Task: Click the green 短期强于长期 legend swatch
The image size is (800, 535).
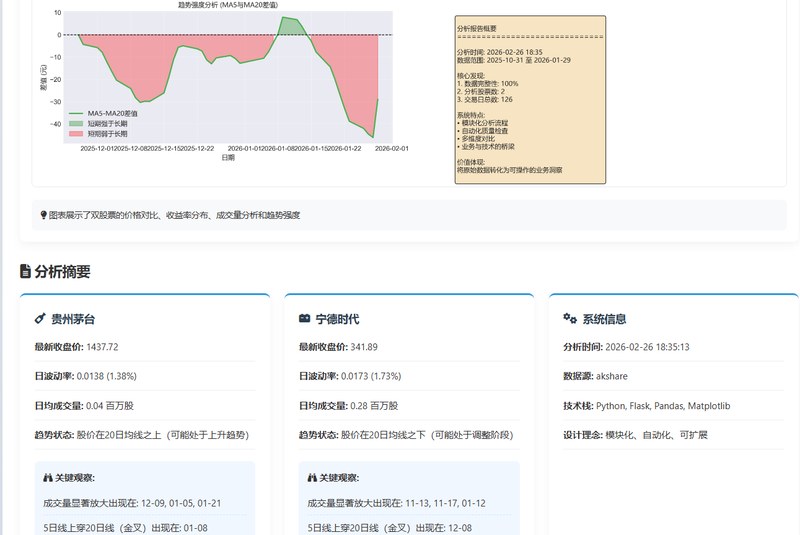Action: [x=76, y=123]
